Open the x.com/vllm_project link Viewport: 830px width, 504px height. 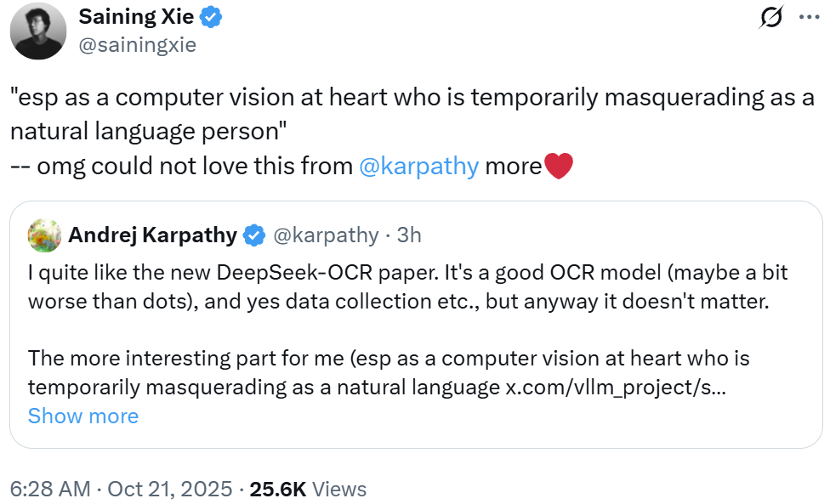click(609, 387)
